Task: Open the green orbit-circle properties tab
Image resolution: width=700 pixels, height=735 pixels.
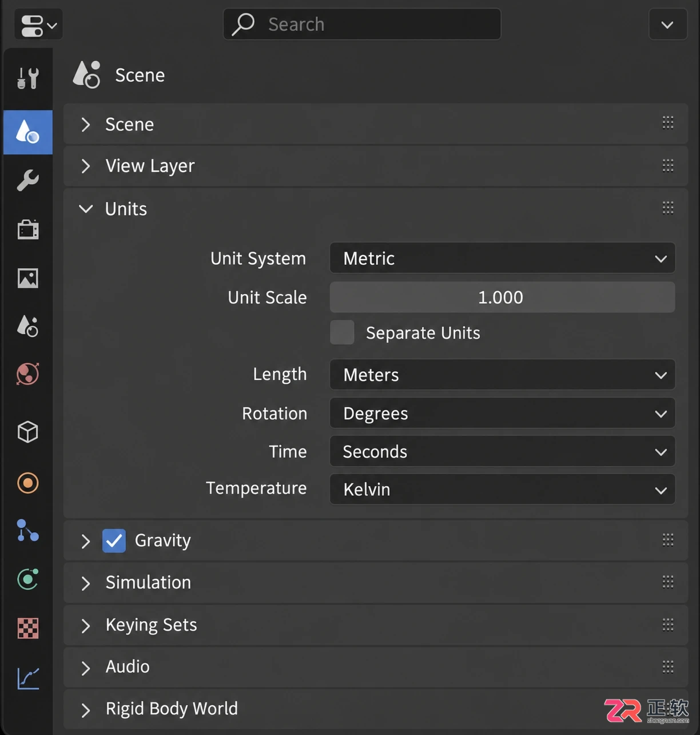Action: tap(27, 579)
